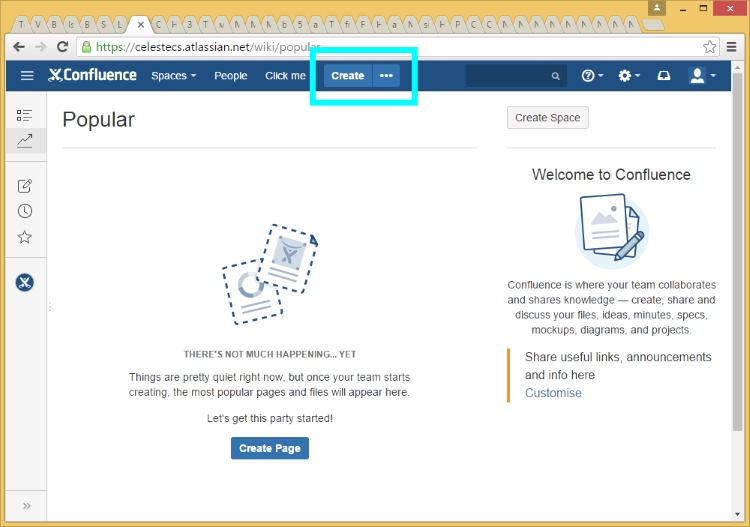Select the Popular trending sidebar icon
The image size is (750, 527).
24,141
